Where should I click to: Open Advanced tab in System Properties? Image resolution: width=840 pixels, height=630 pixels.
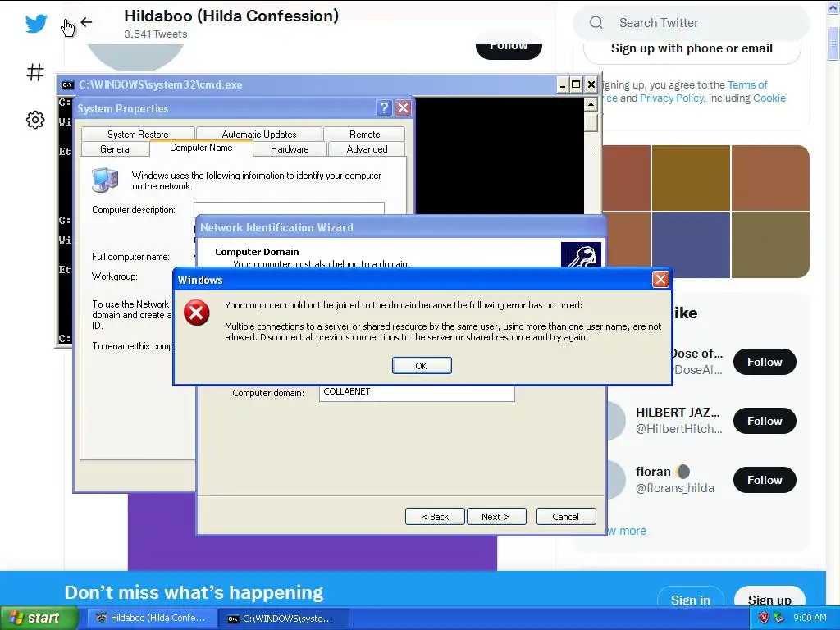367,149
